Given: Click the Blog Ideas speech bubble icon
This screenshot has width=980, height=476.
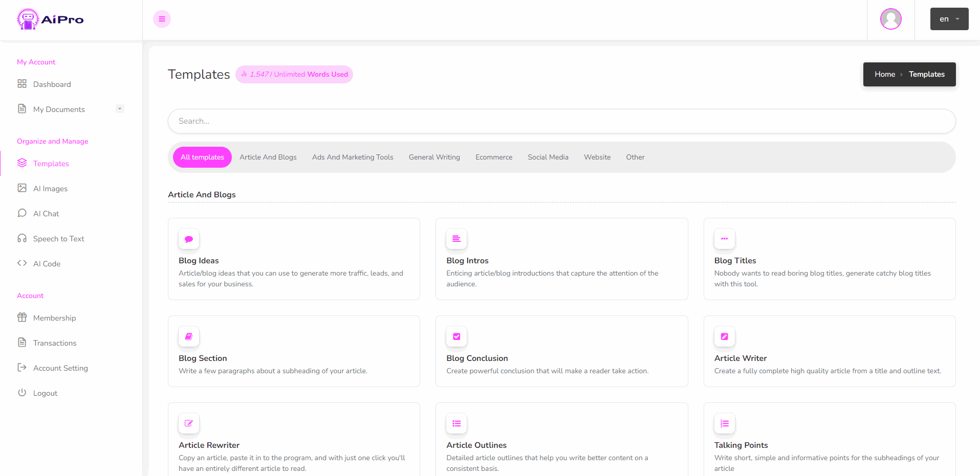Looking at the screenshot, I should click(x=189, y=239).
